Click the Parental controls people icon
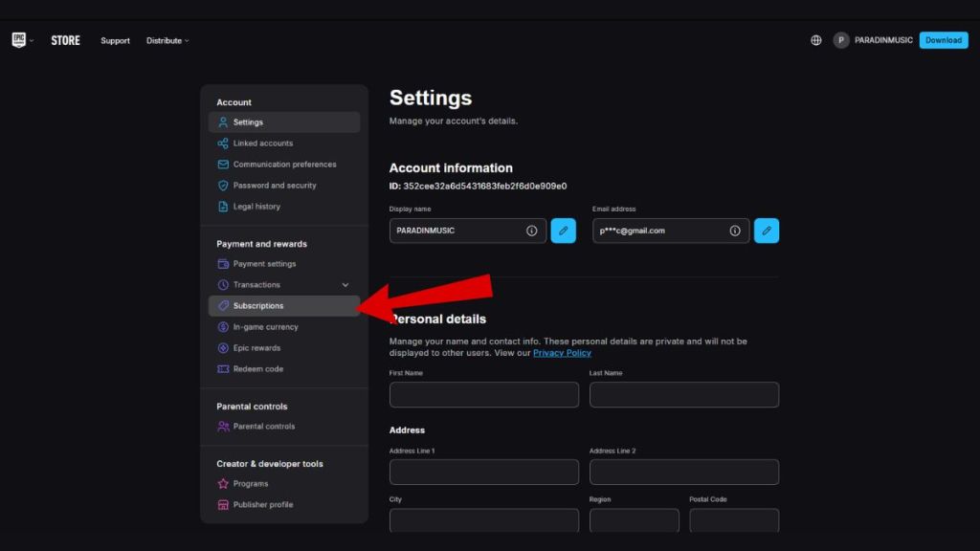This screenshot has height=551, width=980. [x=223, y=426]
